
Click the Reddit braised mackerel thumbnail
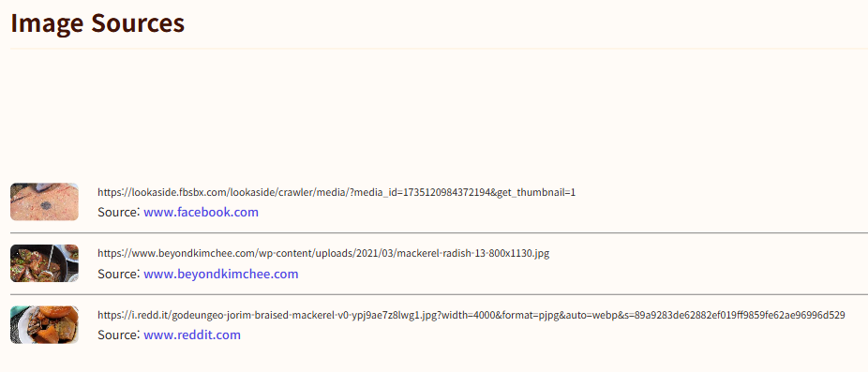(x=44, y=325)
